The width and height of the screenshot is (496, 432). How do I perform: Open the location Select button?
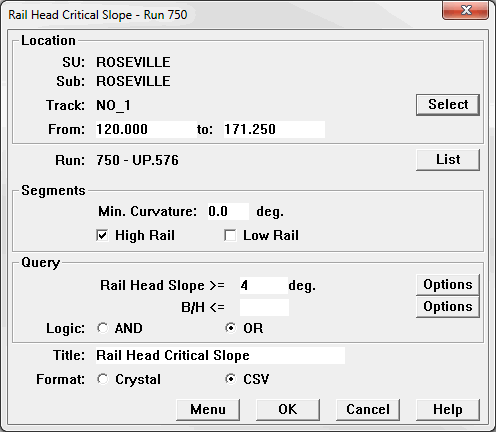(448, 105)
